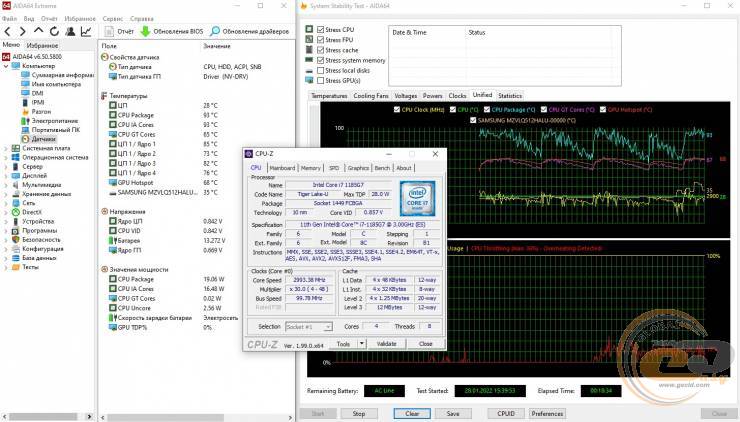Screen dimensions: 740x422
Task: Open the Bench tab in CPU-Z
Action: [x=382, y=168]
